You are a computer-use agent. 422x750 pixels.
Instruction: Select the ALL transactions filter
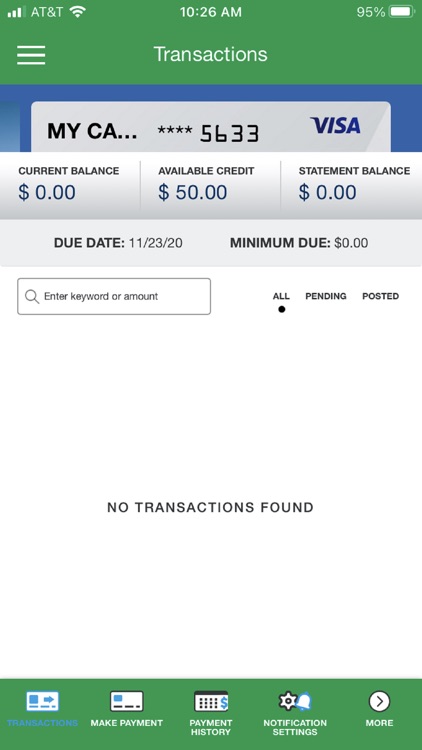(x=281, y=297)
